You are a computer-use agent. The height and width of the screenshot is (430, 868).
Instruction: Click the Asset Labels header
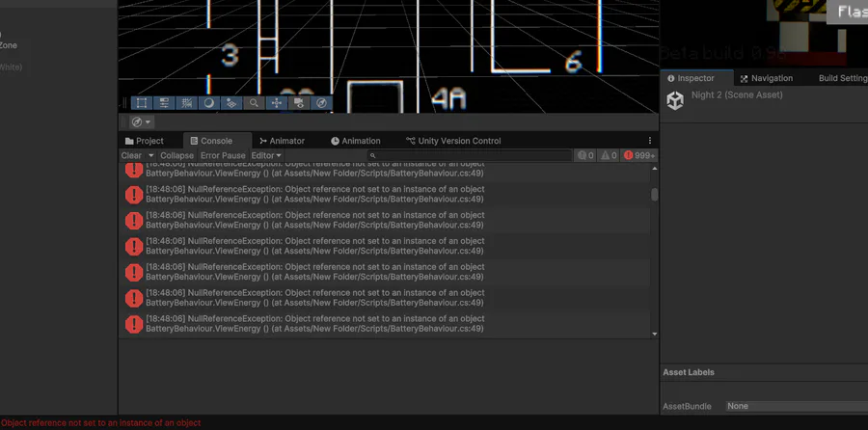[689, 372]
